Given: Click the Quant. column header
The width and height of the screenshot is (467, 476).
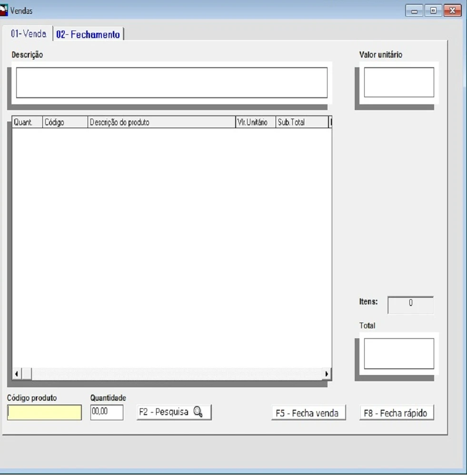Looking at the screenshot, I should [x=27, y=122].
